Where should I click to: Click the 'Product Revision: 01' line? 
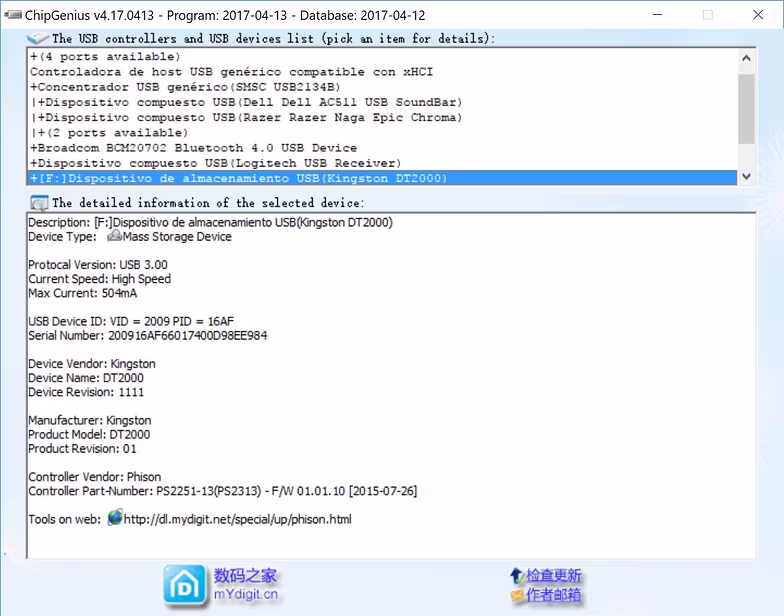[x=82, y=448]
